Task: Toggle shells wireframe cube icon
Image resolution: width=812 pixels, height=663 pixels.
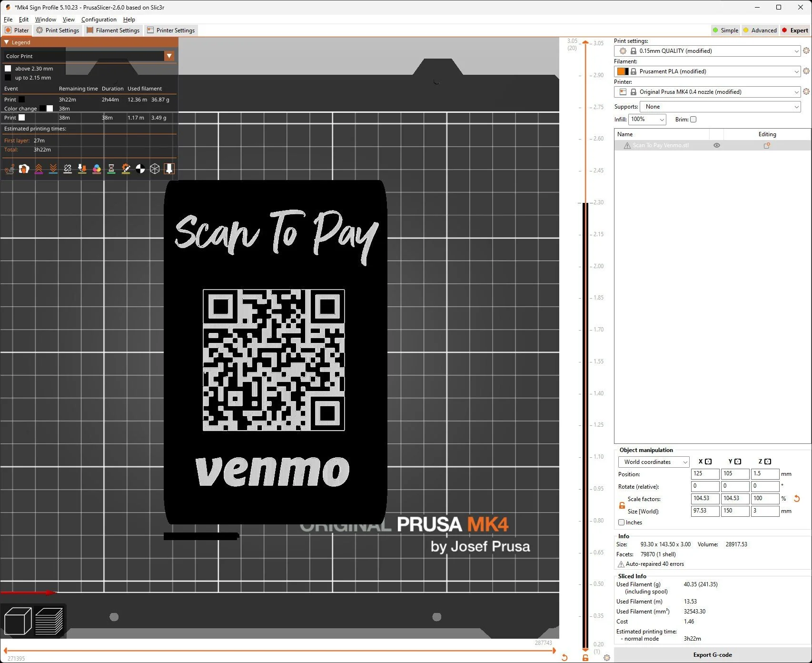Action: pos(155,169)
